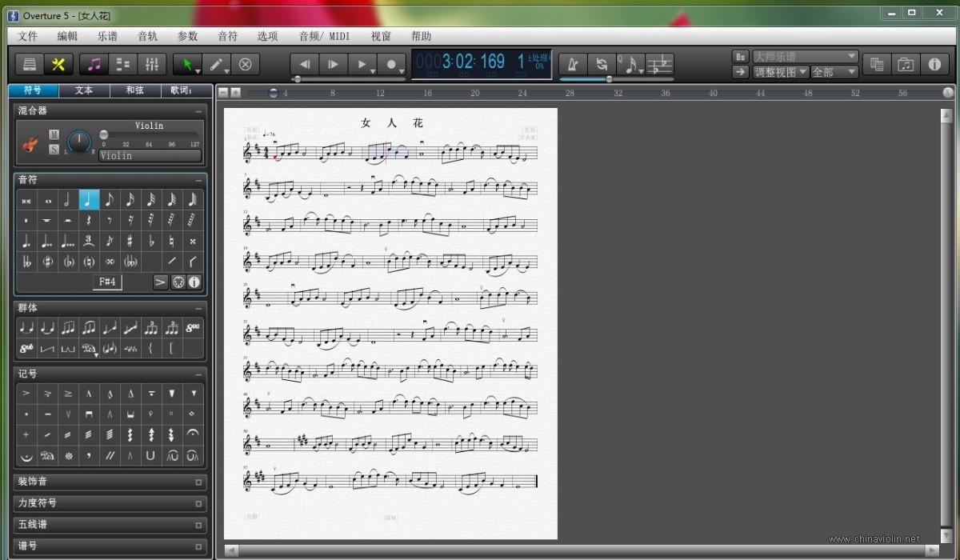This screenshot has height=560, width=960.
Task: Zoom in with the plus button above score
Action: click(236, 93)
